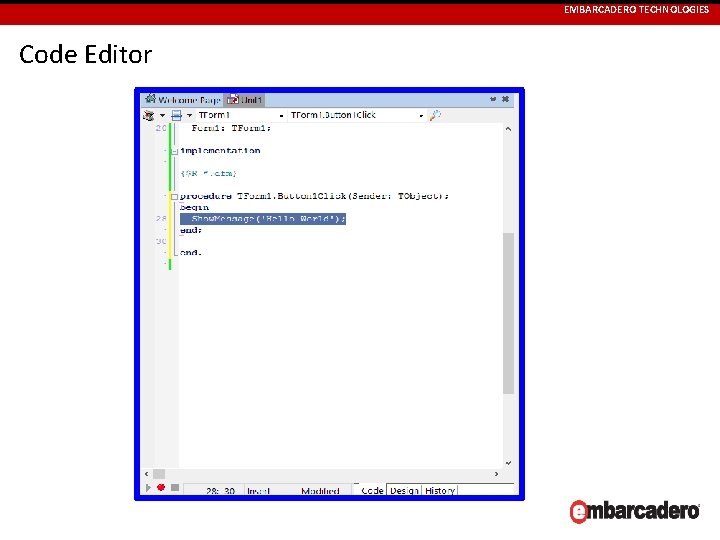Open the Design view tab

404,490
